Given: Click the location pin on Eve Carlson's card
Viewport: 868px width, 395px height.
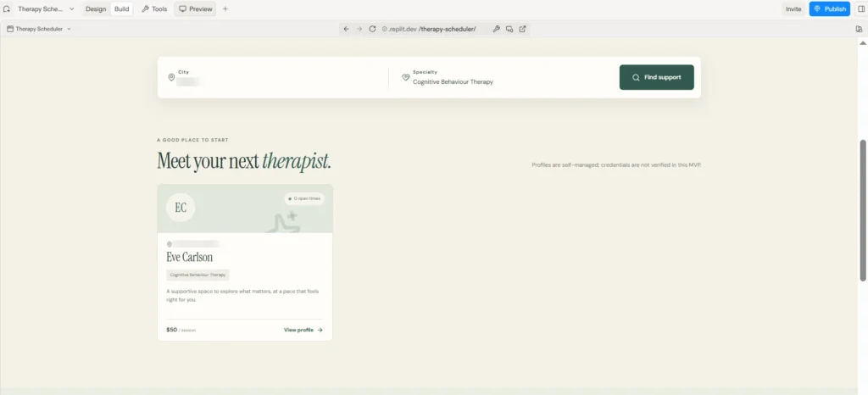Looking at the screenshot, I should (170, 244).
